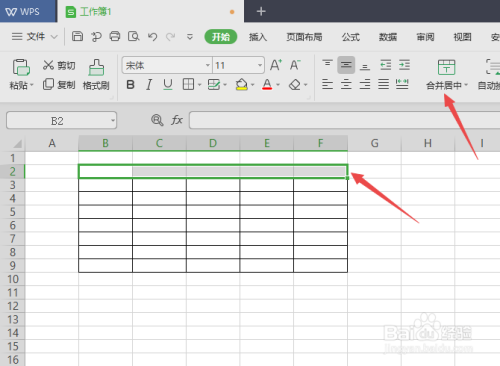
Task: Click the eraser clear icon
Action: tap(295, 85)
